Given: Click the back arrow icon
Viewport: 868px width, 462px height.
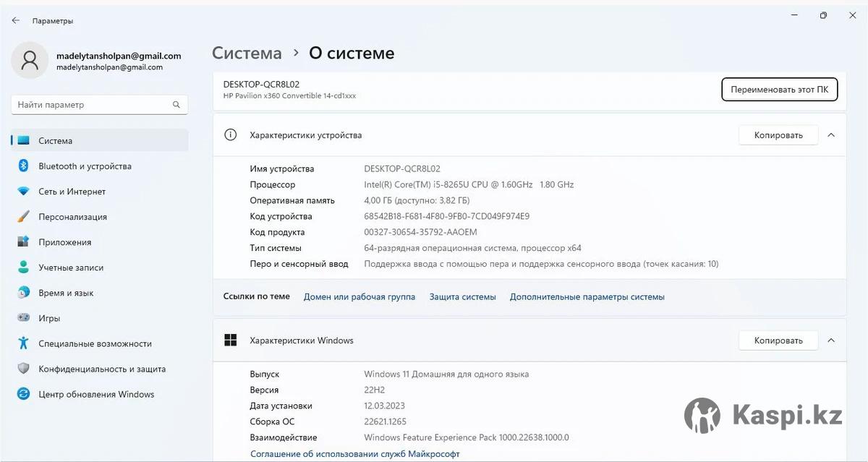Looking at the screenshot, I should tap(16, 21).
